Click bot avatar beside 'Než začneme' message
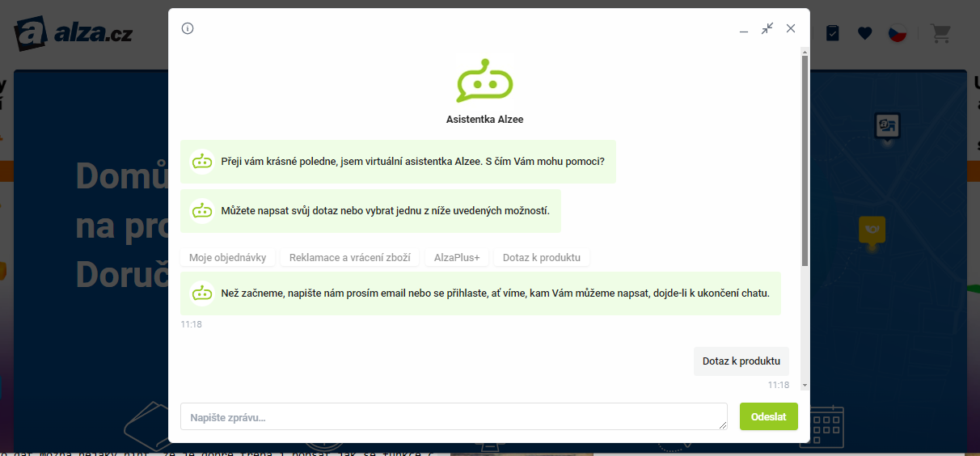Image resolution: width=980 pixels, height=456 pixels. (x=202, y=293)
